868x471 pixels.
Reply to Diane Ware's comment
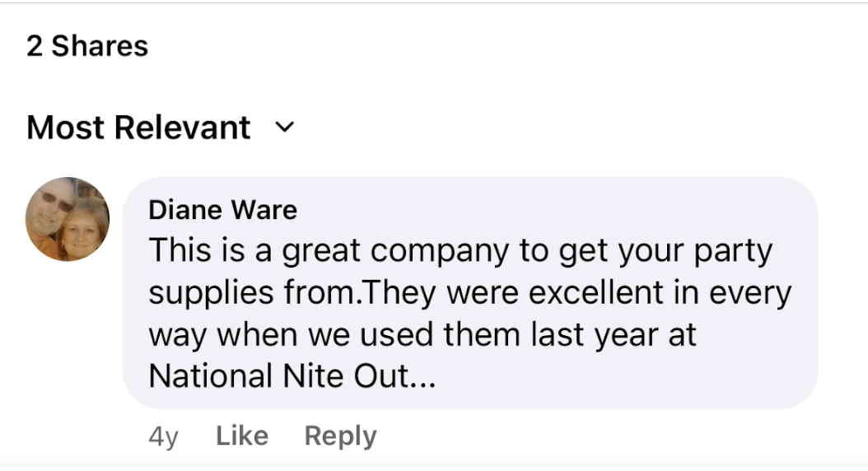click(x=340, y=436)
